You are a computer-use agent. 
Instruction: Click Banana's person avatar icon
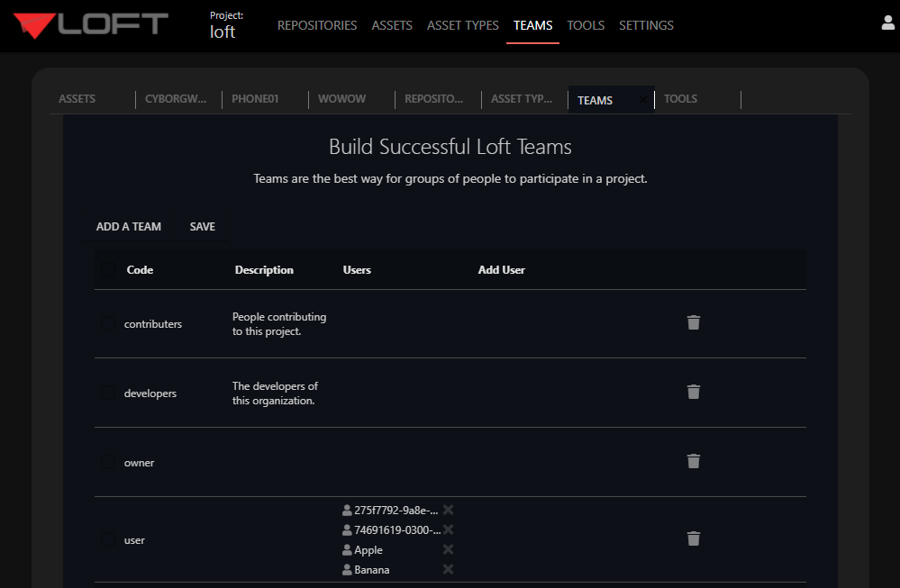347,569
